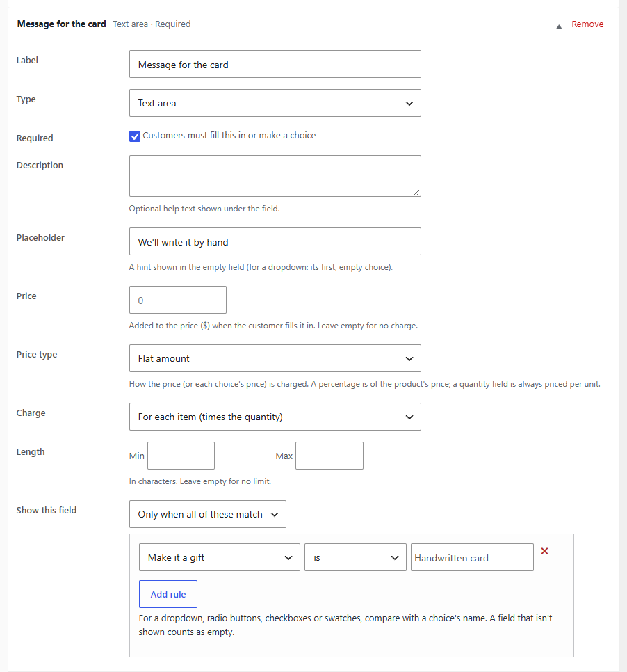The height and width of the screenshot is (672, 627).
Task: Click the Handwritten card value field
Action: (x=472, y=557)
